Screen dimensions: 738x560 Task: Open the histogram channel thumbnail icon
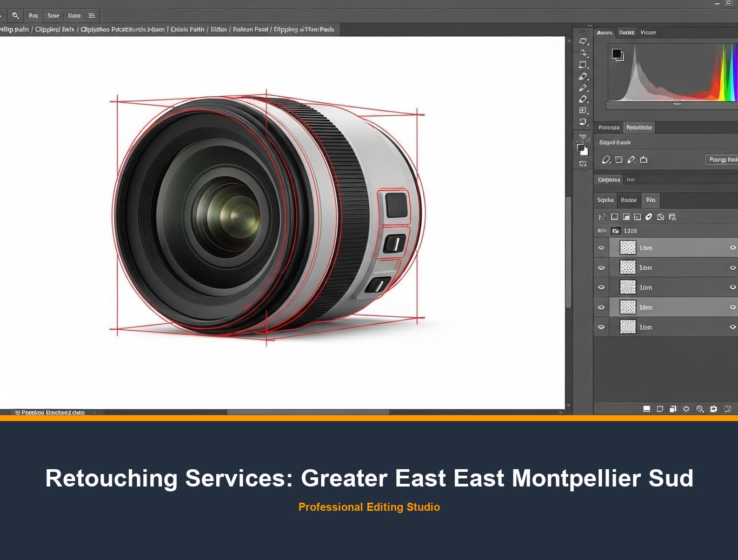click(x=619, y=55)
